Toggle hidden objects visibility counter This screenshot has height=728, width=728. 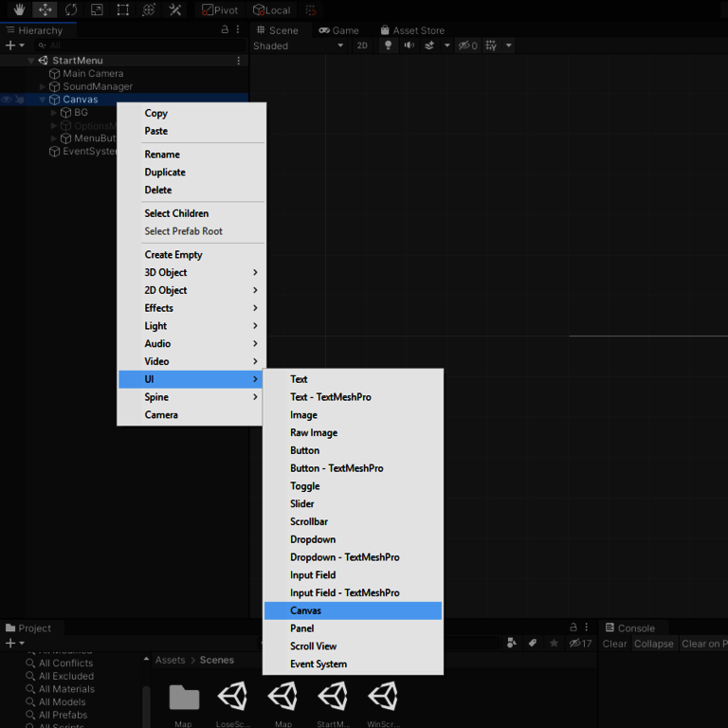[467, 45]
